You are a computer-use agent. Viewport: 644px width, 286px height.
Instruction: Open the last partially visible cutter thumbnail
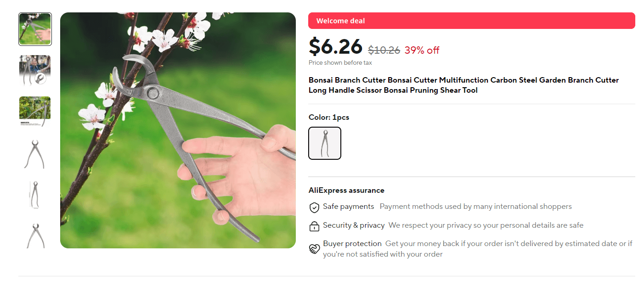35,235
